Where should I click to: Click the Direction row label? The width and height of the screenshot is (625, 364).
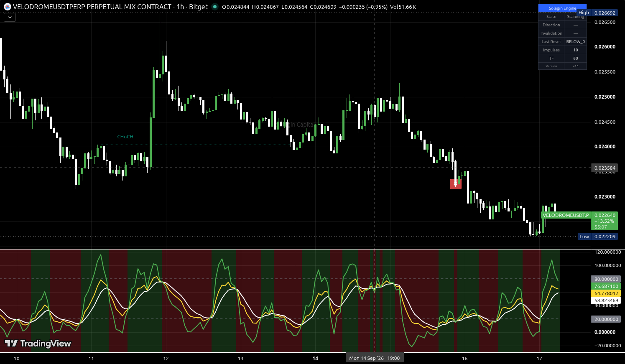[x=551, y=25]
